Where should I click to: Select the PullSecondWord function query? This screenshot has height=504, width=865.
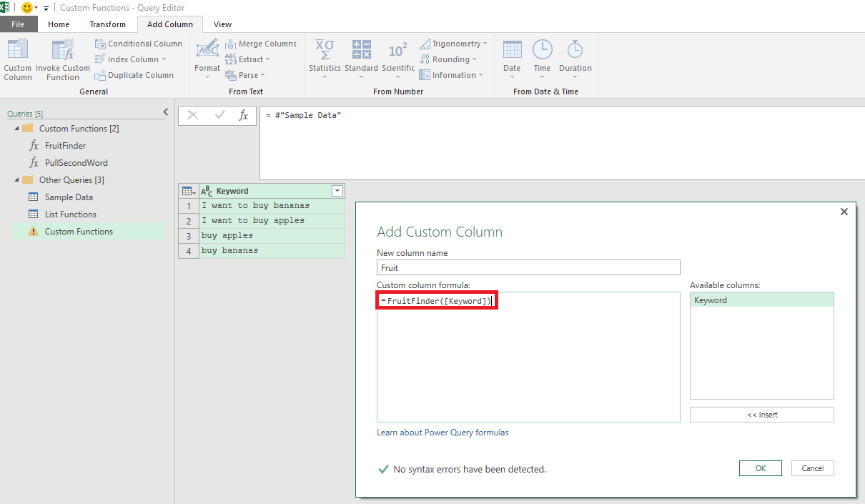pos(76,163)
